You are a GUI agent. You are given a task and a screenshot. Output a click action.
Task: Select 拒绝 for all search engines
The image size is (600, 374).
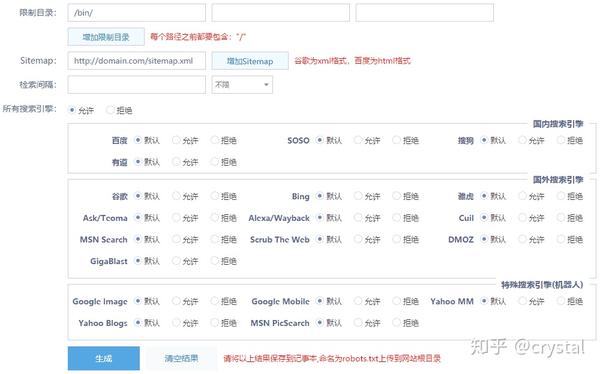coord(110,110)
